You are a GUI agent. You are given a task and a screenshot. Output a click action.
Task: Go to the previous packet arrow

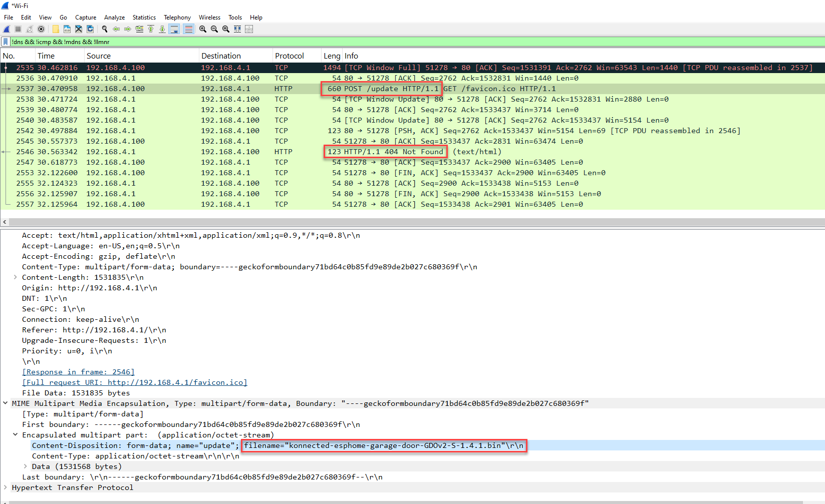click(116, 29)
